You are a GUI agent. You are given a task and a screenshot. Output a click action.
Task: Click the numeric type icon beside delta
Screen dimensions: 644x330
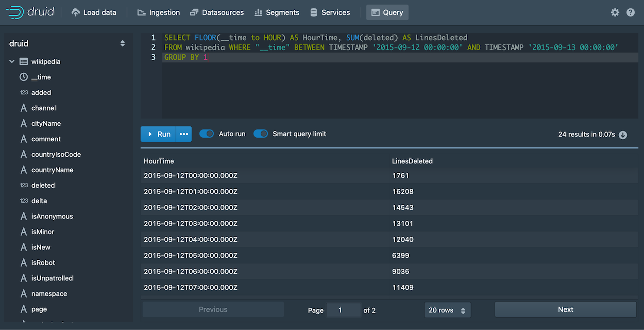24,201
